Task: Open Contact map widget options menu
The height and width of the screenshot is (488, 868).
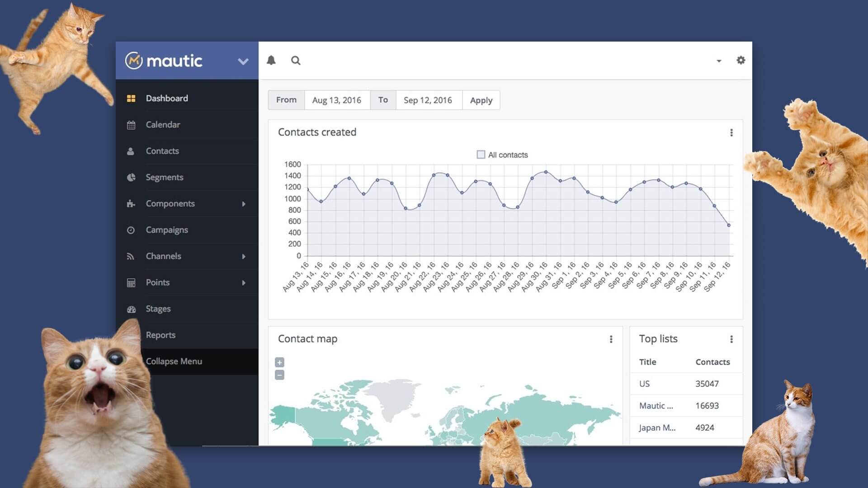Action: point(611,339)
